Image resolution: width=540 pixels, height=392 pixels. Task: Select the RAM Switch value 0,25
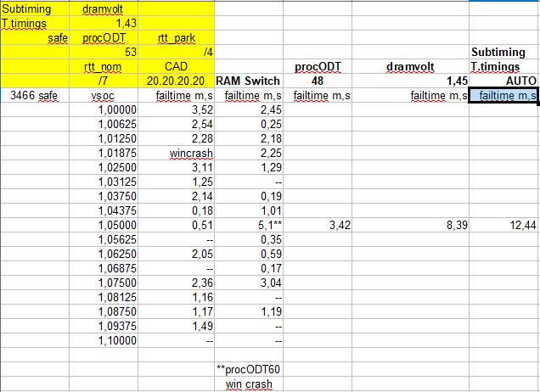(x=249, y=124)
